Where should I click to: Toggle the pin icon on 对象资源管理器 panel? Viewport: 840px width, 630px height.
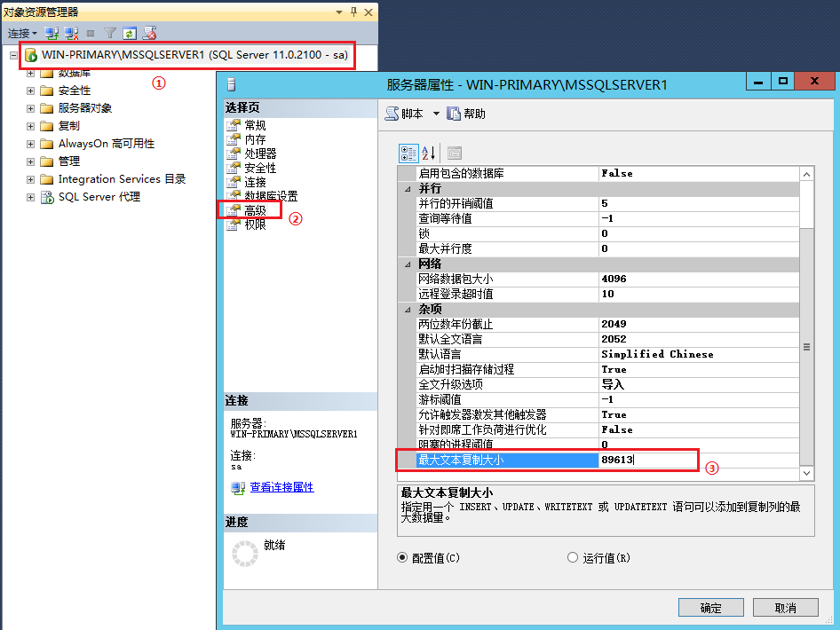352,12
